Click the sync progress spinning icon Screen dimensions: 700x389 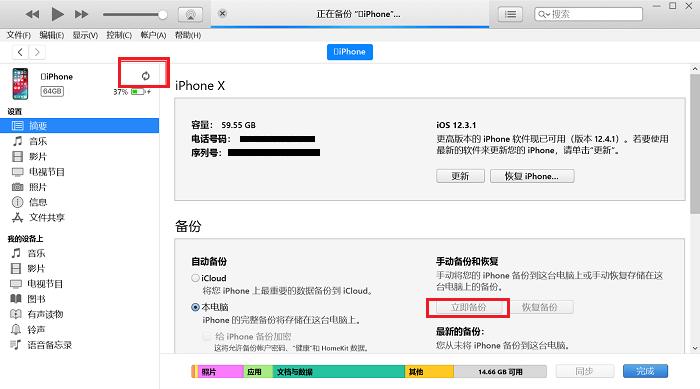(x=146, y=76)
